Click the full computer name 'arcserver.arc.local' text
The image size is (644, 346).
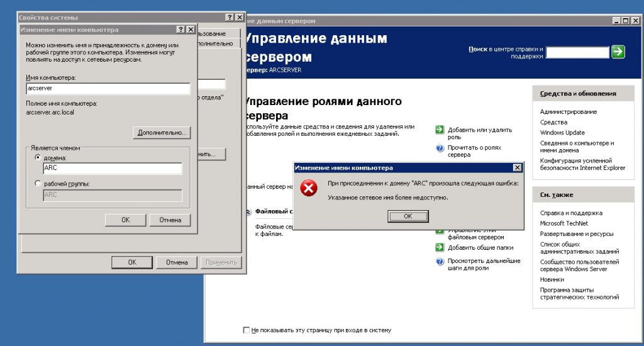(x=50, y=112)
